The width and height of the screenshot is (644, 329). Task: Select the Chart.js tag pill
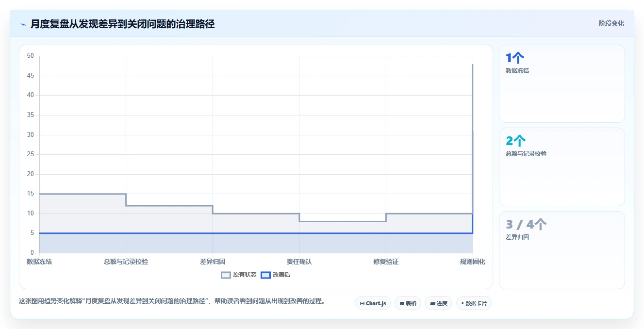(373, 303)
